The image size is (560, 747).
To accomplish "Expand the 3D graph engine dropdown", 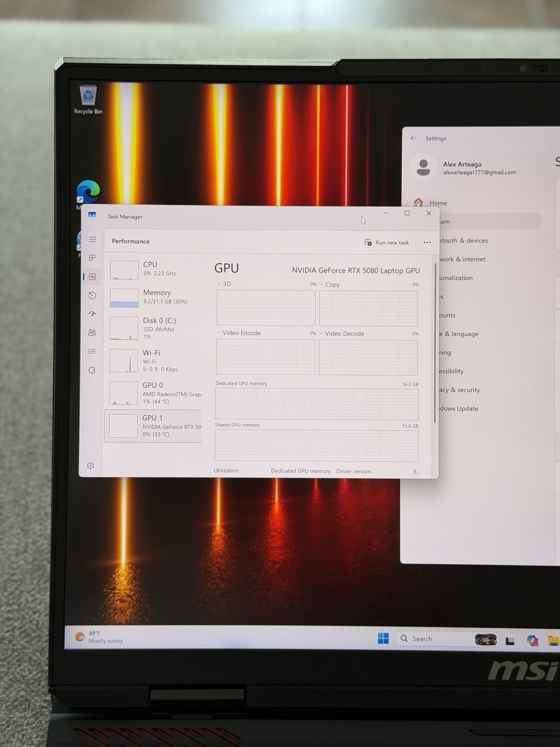I will point(224,284).
